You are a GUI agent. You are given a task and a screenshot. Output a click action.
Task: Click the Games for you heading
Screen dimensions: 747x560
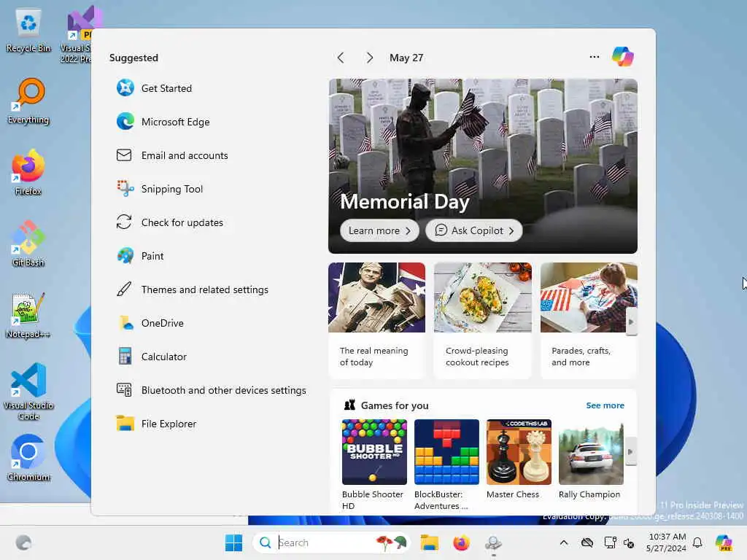395,405
